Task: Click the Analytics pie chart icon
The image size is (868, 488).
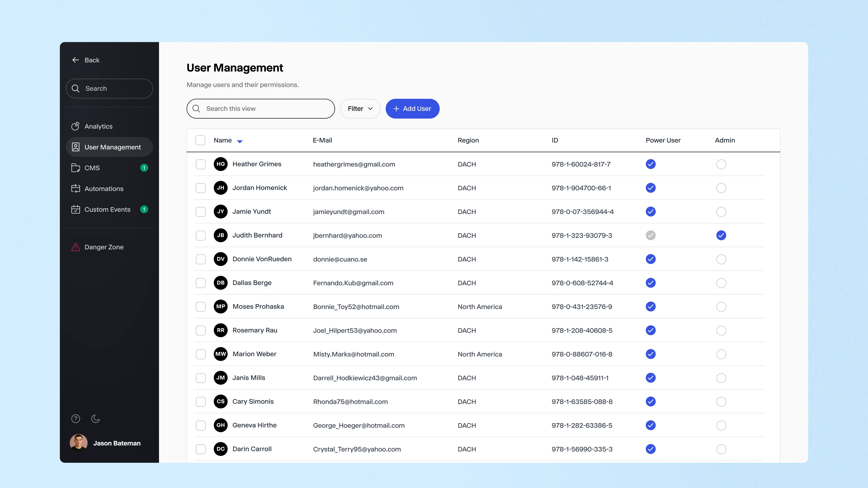Action: [75, 126]
